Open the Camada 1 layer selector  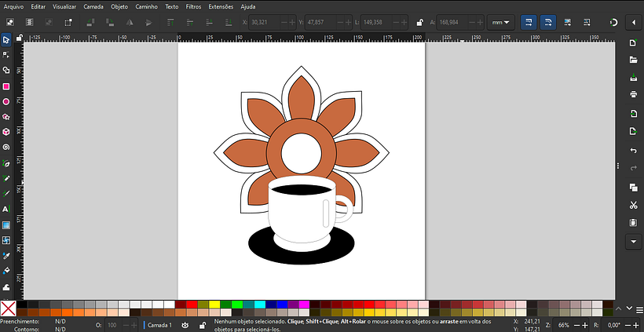coord(159,324)
